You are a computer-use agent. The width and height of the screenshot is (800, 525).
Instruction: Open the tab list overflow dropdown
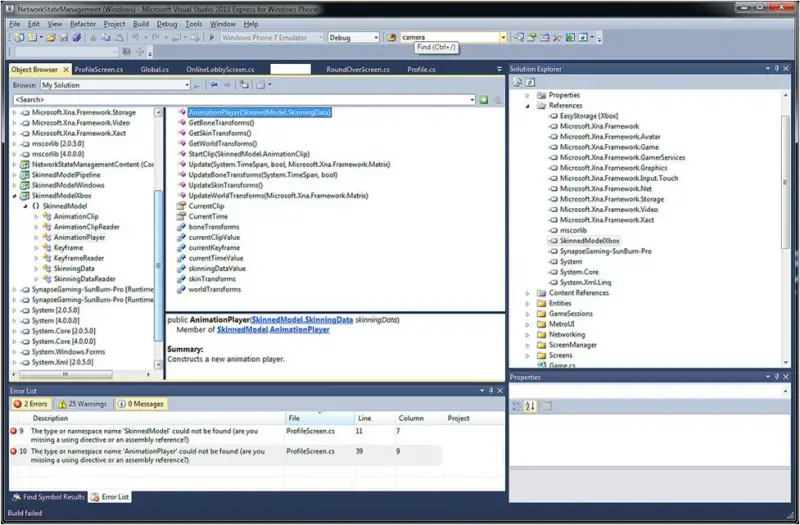[x=499, y=69]
